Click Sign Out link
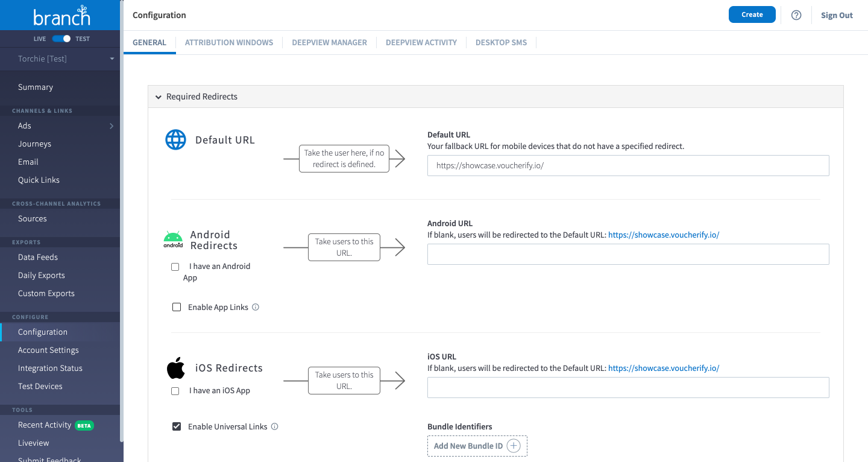Viewport: 868px width, 462px height. (837, 15)
